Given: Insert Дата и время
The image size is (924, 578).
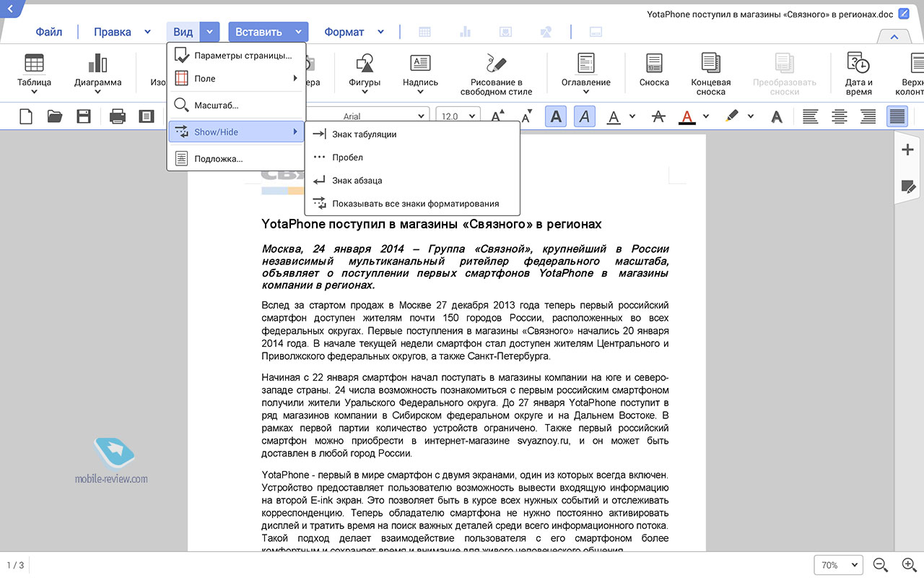Looking at the screenshot, I should coord(859,74).
